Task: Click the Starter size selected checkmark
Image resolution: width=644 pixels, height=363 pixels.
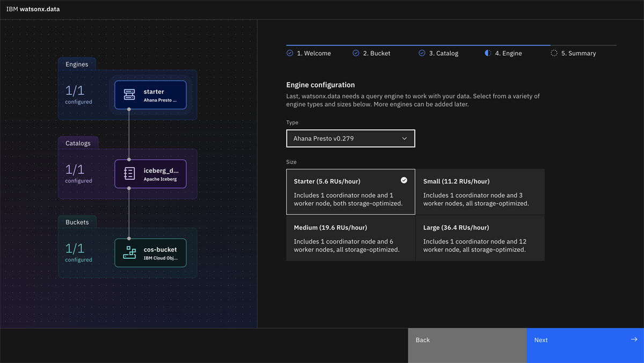Action: tap(404, 180)
